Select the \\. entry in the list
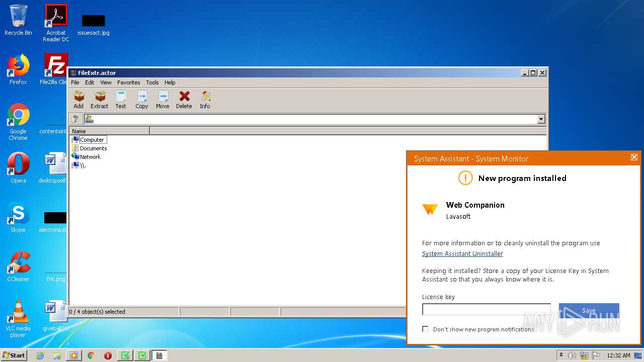The height and width of the screenshot is (362, 644). tap(78, 165)
